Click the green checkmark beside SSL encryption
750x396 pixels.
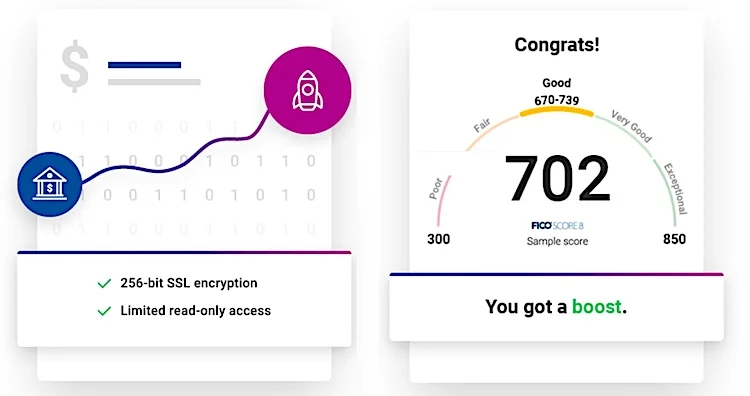pyautogui.click(x=104, y=284)
